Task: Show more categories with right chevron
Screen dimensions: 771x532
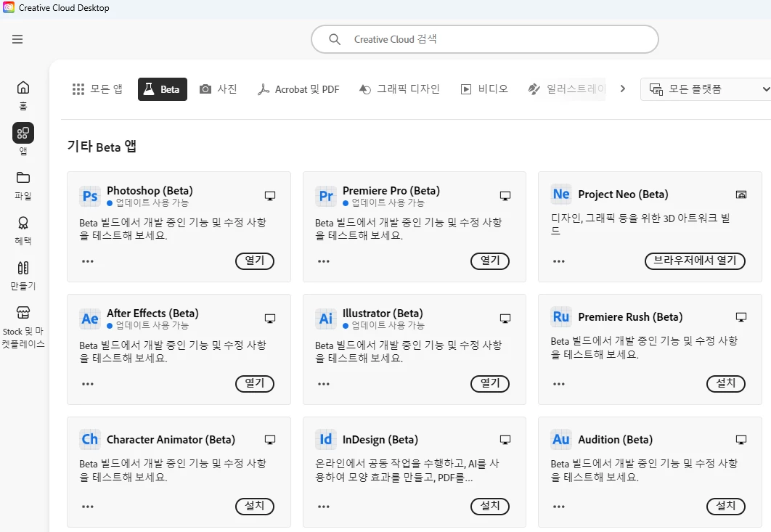Action: pyautogui.click(x=622, y=89)
